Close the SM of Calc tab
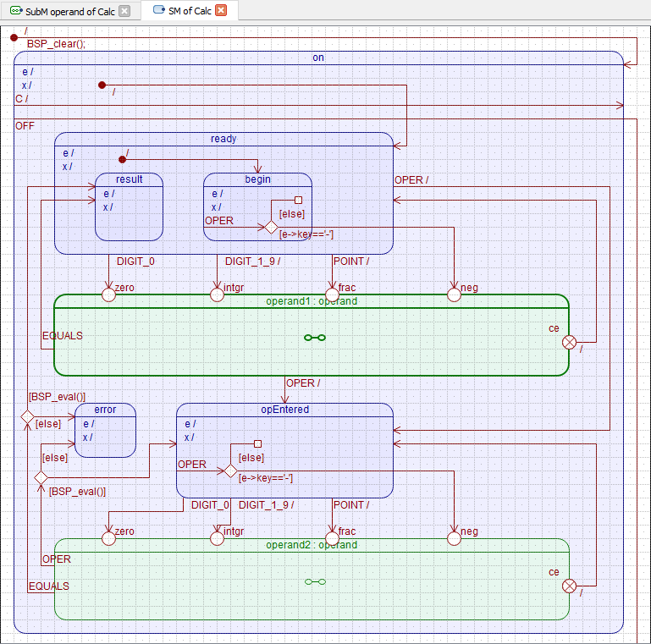 221,11
